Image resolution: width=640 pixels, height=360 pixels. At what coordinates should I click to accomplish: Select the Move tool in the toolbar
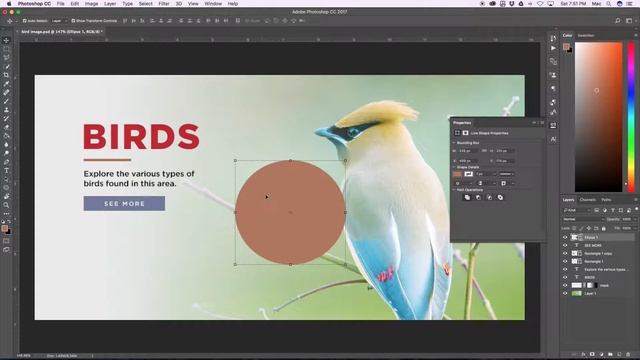click(6, 40)
